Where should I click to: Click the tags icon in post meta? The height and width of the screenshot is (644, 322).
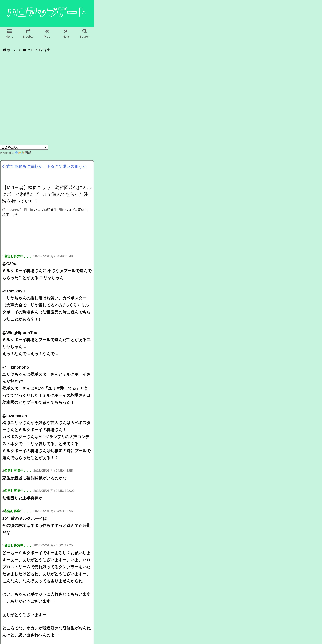coord(62,210)
